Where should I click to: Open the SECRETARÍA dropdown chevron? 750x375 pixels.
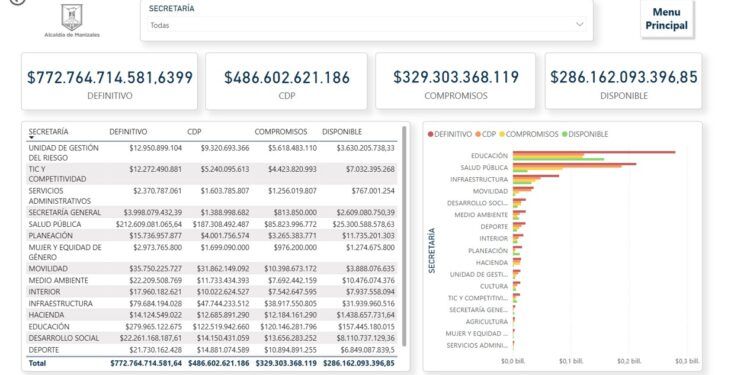point(580,24)
